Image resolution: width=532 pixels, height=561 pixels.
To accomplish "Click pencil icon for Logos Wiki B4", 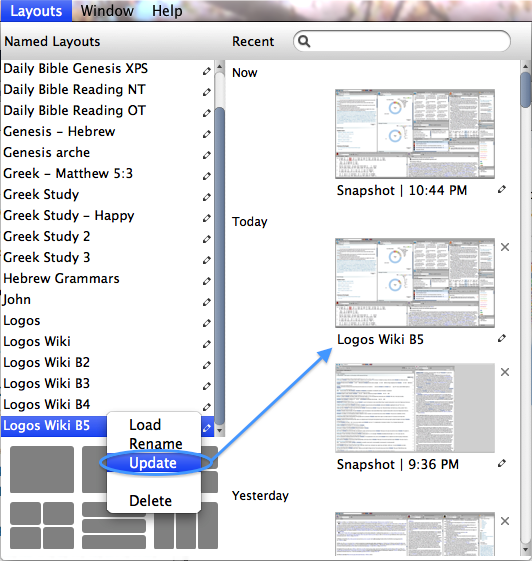I will (x=206, y=407).
